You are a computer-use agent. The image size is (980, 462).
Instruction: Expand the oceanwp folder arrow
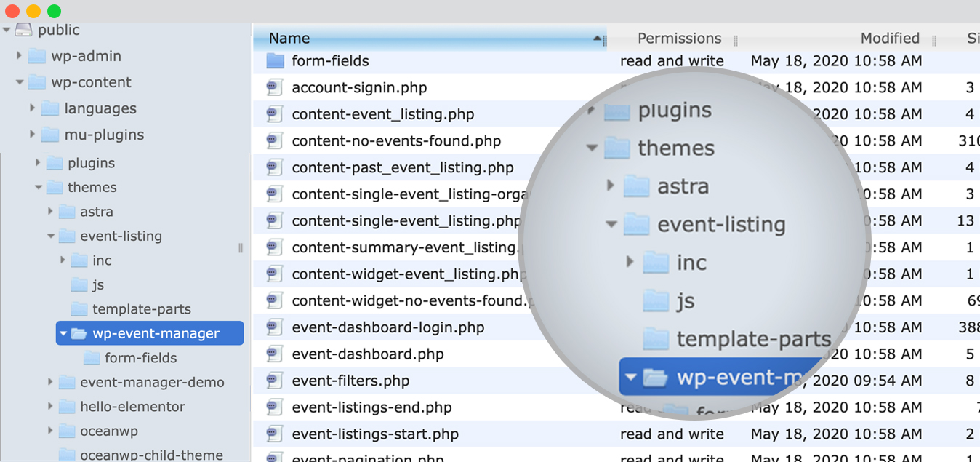pyautogui.click(x=50, y=431)
